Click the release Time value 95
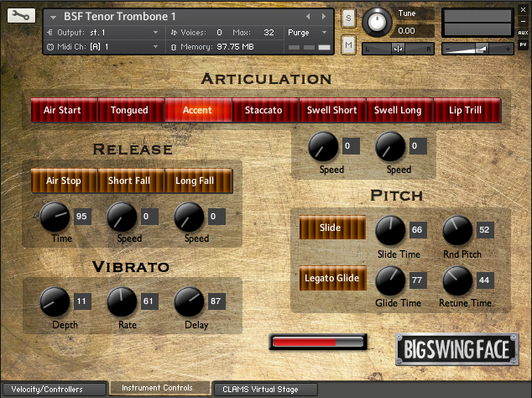This screenshot has height=398, width=532. pos(82,217)
